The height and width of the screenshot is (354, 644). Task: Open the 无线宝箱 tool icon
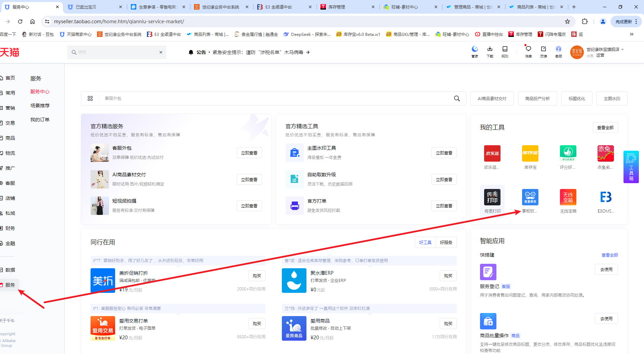(568, 197)
